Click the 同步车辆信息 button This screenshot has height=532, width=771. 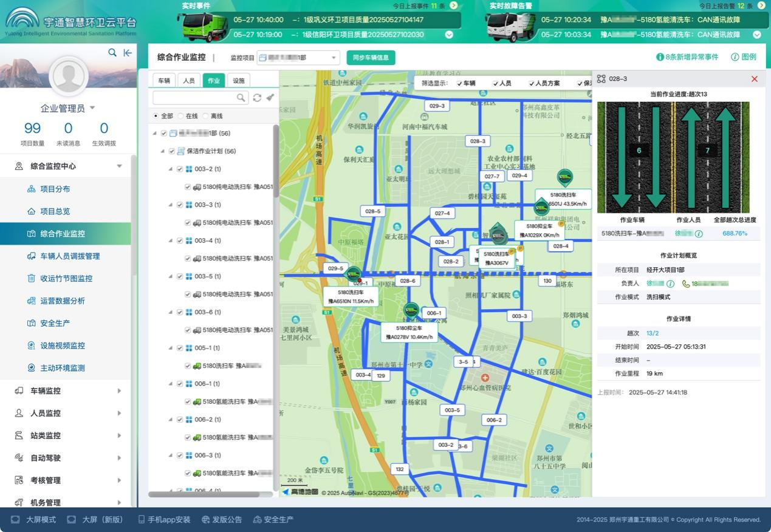pyautogui.click(x=371, y=58)
